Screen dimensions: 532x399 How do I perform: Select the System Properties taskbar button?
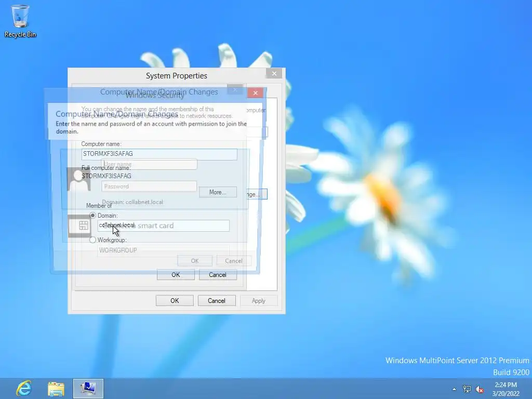click(88, 389)
